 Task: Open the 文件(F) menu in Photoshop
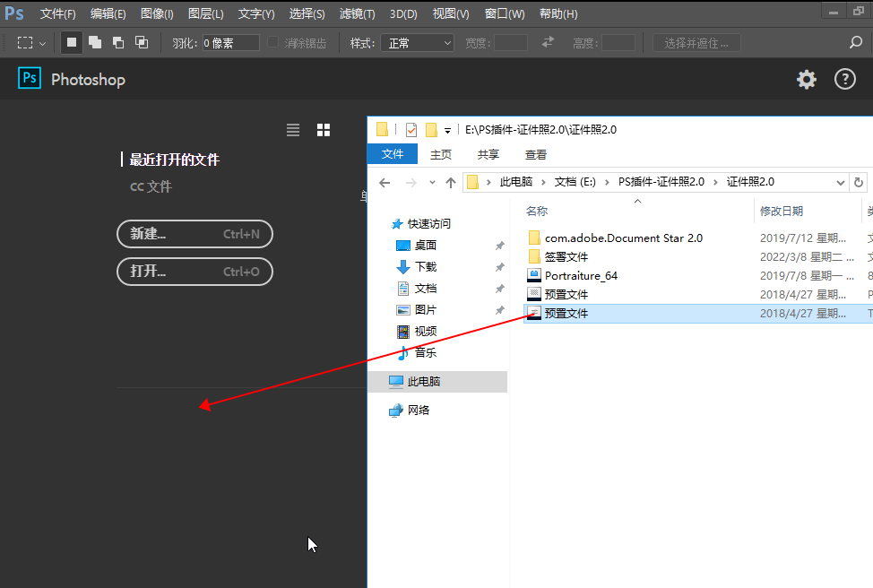click(58, 14)
